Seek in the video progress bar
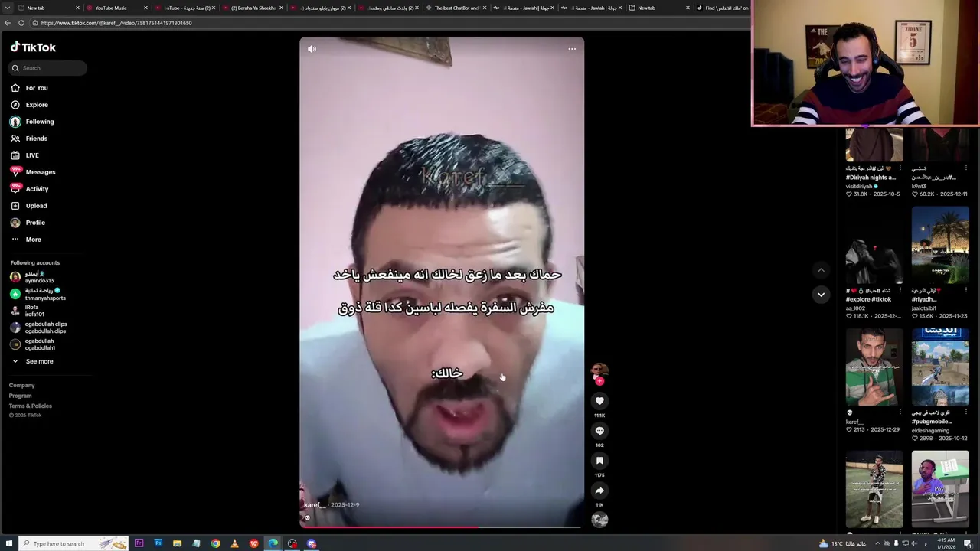The height and width of the screenshot is (551, 980). tap(442, 527)
